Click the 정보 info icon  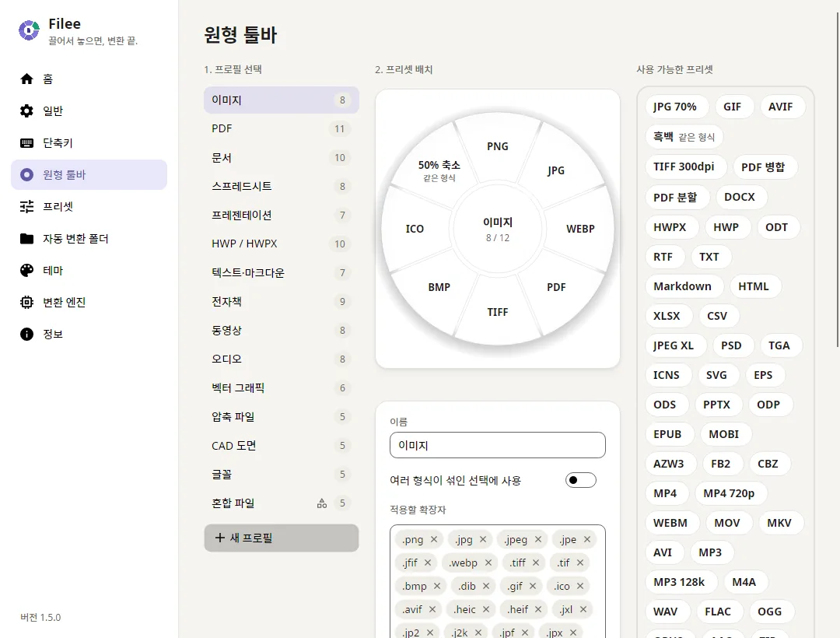point(26,335)
